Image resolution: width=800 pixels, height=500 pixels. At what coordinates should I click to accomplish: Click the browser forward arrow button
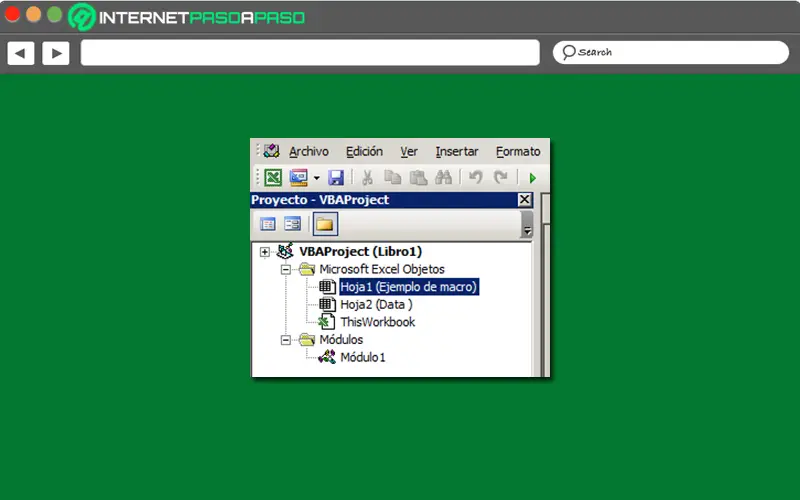point(56,53)
